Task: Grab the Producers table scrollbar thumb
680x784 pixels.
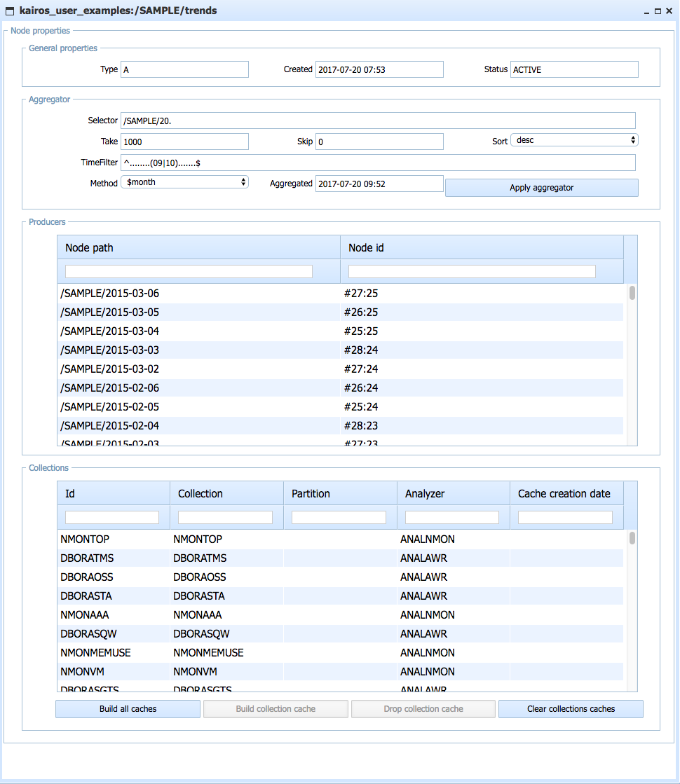Action: point(632,293)
